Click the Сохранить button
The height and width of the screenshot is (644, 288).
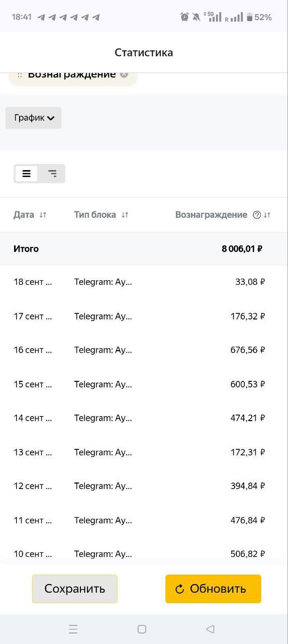pyautogui.click(x=75, y=589)
